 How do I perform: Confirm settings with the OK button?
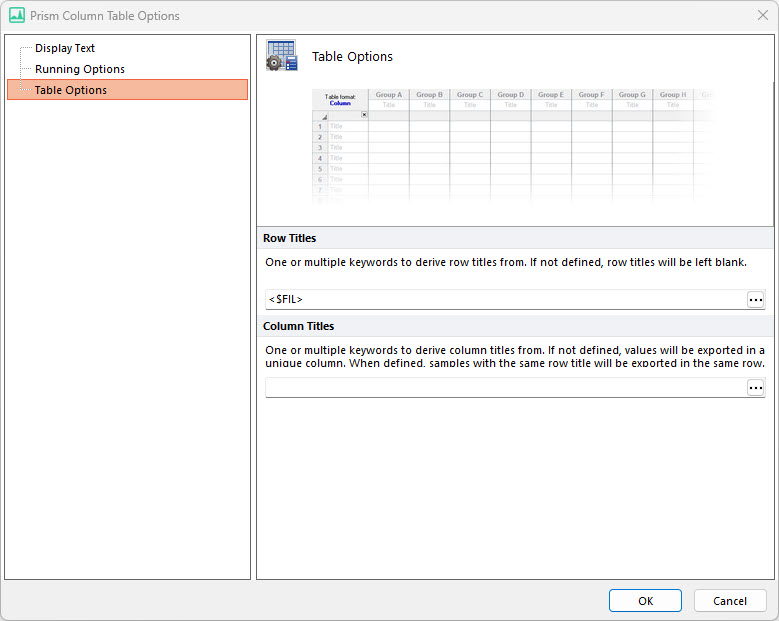[645, 601]
